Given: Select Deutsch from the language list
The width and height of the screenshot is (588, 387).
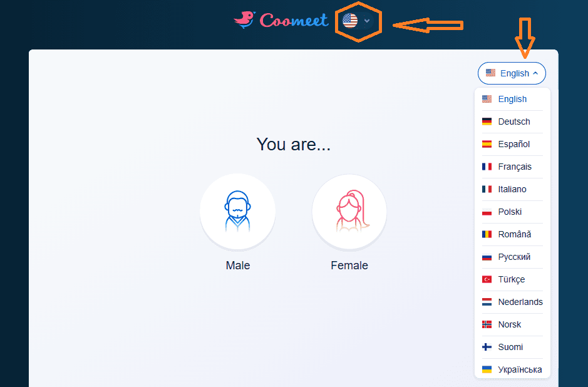Looking at the screenshot, I should pyautogui.click(x=513, y=121).
